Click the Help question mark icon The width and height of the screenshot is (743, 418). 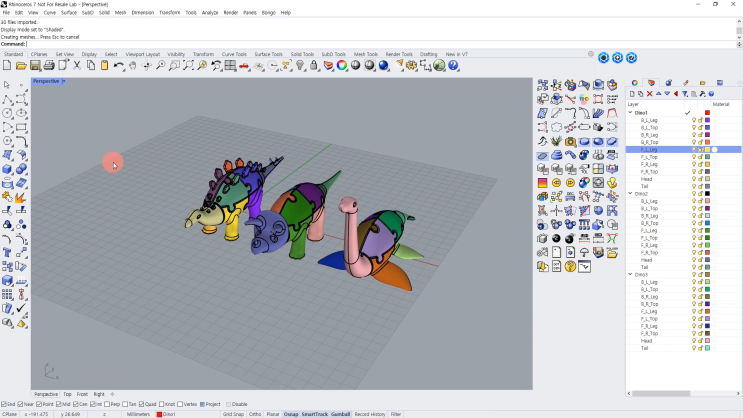(x=453, y=65)
